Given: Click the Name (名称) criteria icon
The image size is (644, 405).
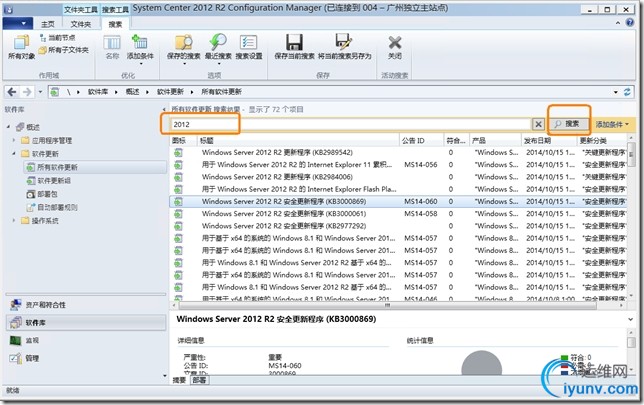Looking at the screenshot, I should click(x=112, y=47).
